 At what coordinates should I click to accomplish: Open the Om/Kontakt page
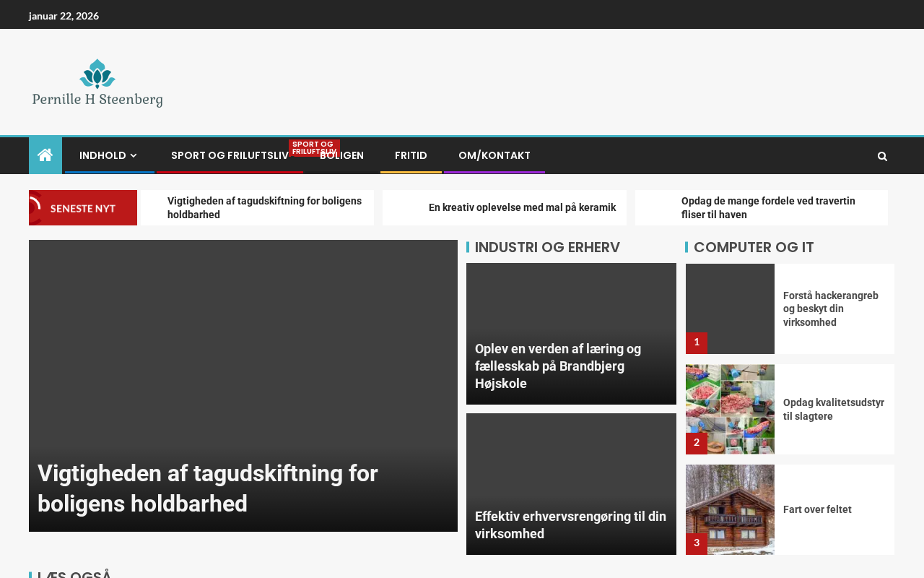tap(494, 155)
